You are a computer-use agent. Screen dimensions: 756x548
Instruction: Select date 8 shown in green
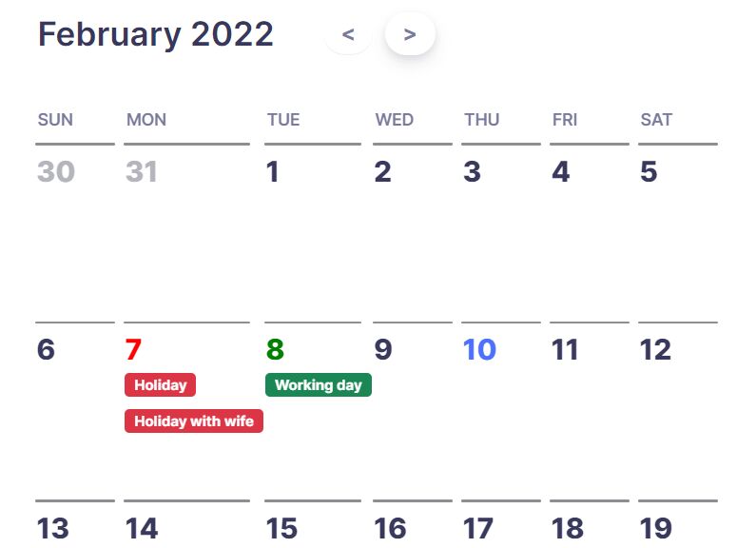point(275,349)
